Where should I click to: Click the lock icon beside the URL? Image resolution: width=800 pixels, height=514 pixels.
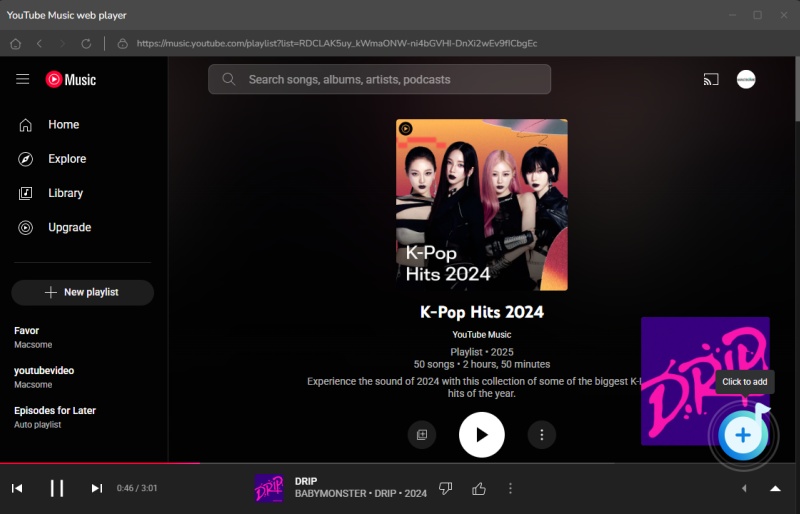tap(122, 43)
